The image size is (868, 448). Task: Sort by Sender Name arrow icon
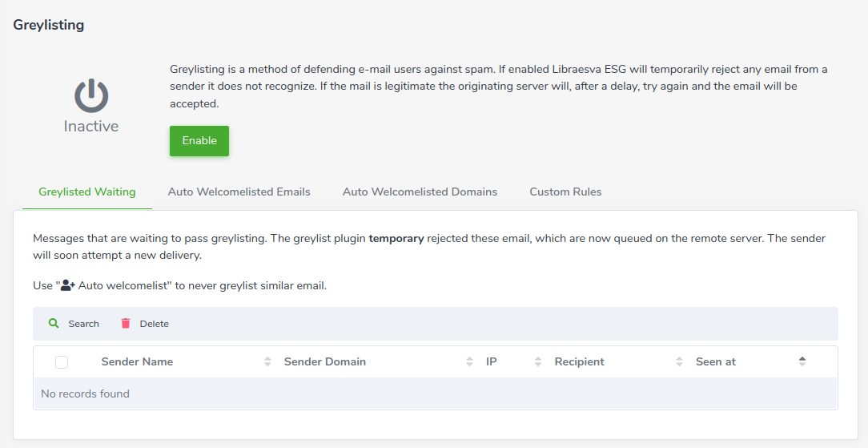pos(267,361)
